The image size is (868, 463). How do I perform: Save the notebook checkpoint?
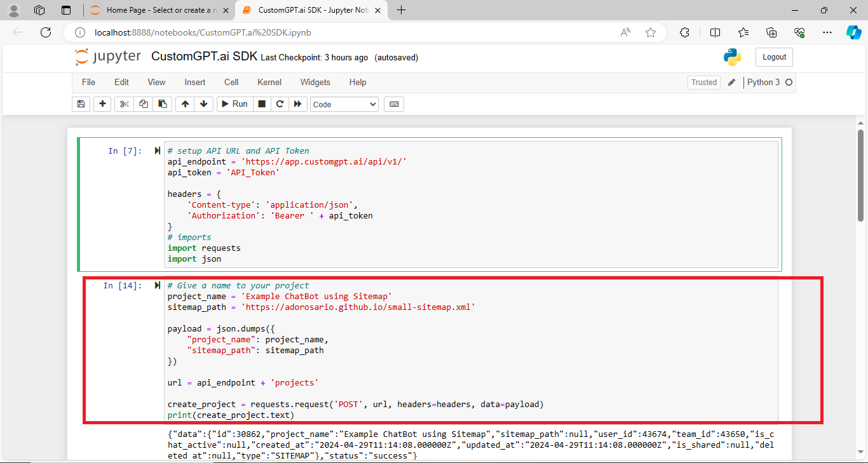tap(81, 104)
